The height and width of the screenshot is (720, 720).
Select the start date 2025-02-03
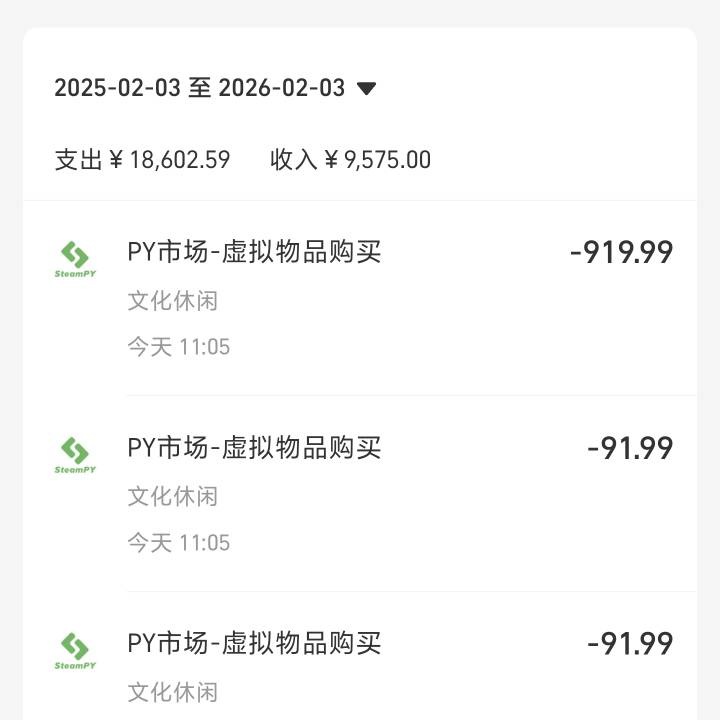click(x=118, y=88)
